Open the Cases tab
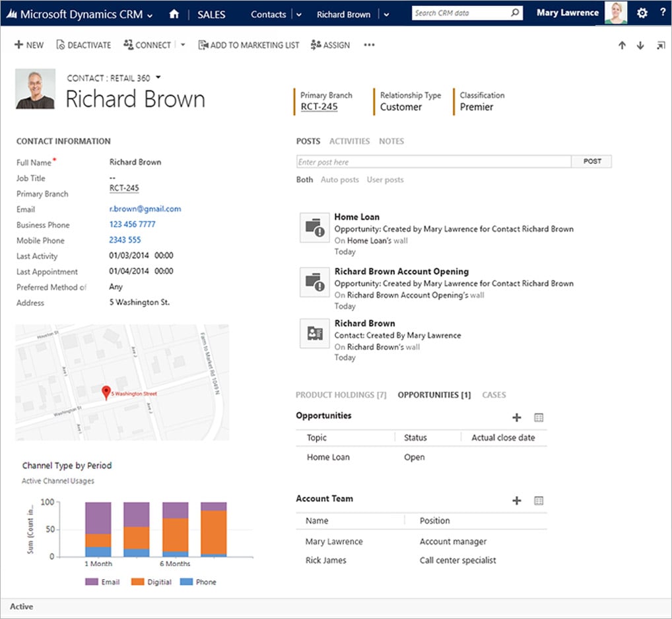Screen dimensions: 672x619 (x=494, y=394)
